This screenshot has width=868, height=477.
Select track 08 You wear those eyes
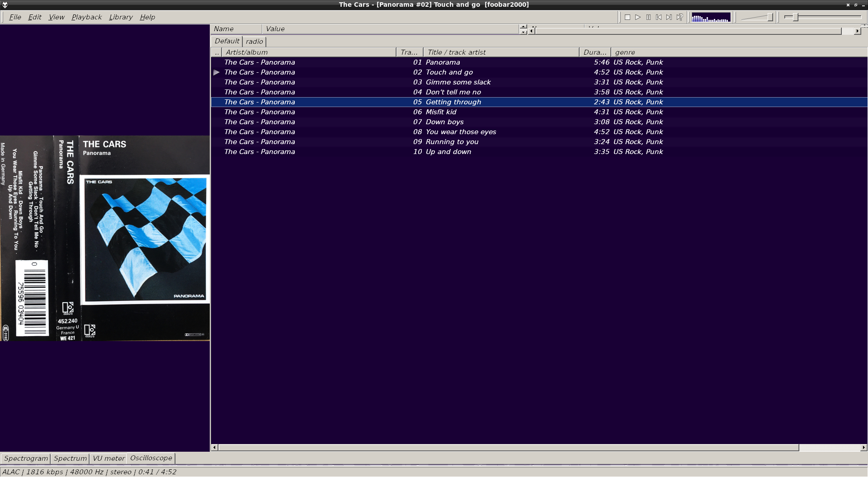(x=539, y=132)
